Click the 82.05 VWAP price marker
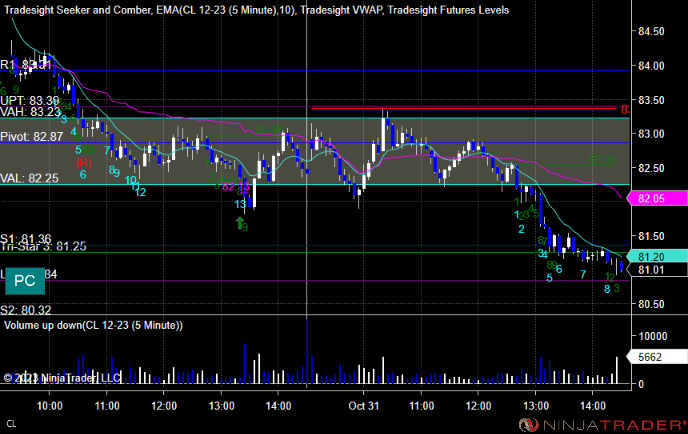 [x=657, y=198]
